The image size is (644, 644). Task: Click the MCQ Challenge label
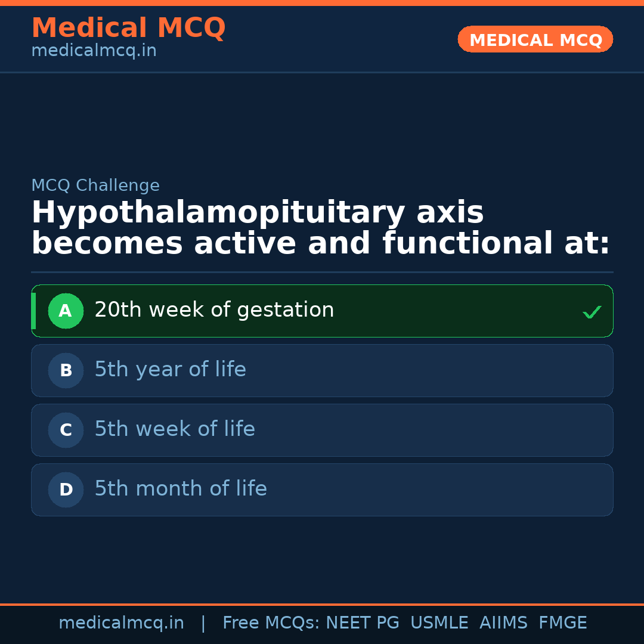coord(95,185)
